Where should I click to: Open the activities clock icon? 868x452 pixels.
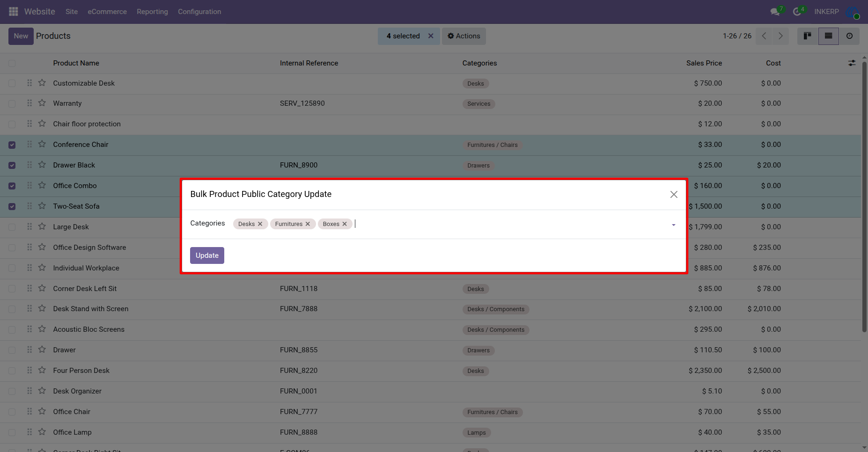point(797,11)
